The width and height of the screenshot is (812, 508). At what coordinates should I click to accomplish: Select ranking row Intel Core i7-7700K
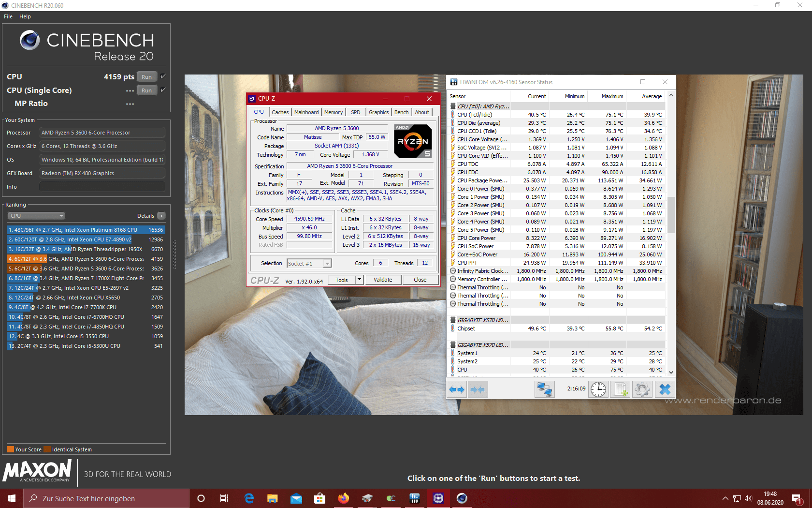[x=86, y=307]
